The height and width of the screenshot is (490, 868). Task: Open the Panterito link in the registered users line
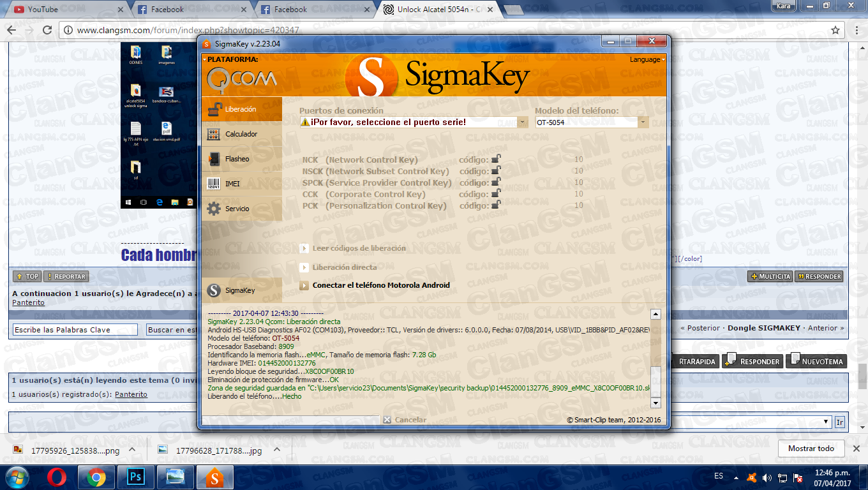point(131,394)
